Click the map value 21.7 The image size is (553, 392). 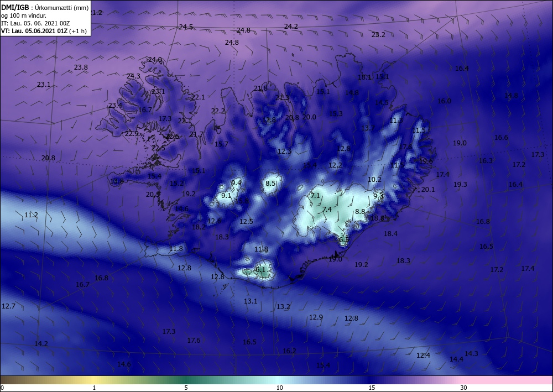(196, 134)
